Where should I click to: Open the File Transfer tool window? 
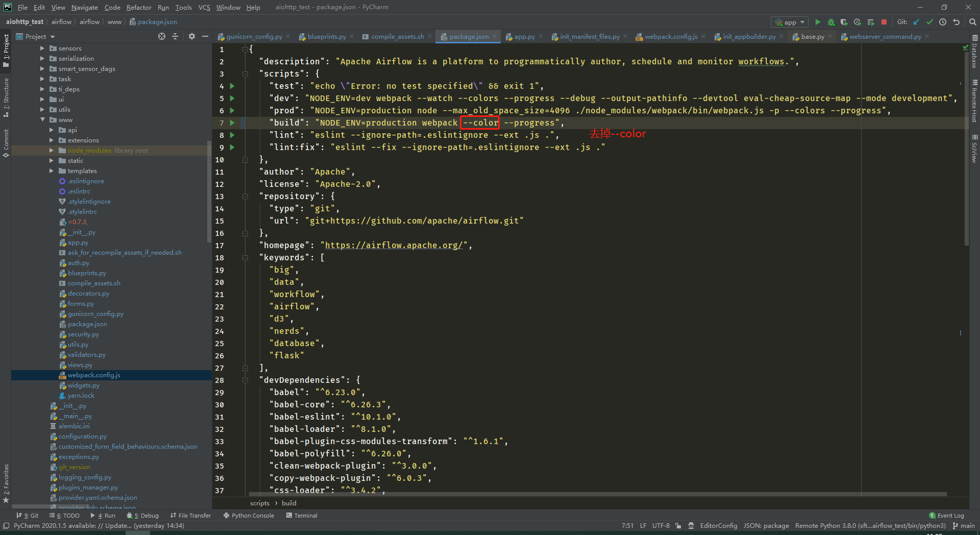[x=190, y=516]
